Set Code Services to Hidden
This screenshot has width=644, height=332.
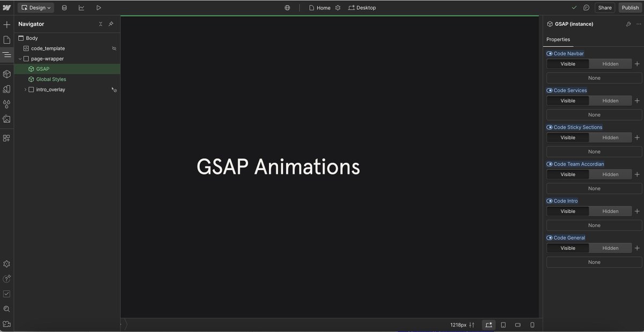point(610,101)
